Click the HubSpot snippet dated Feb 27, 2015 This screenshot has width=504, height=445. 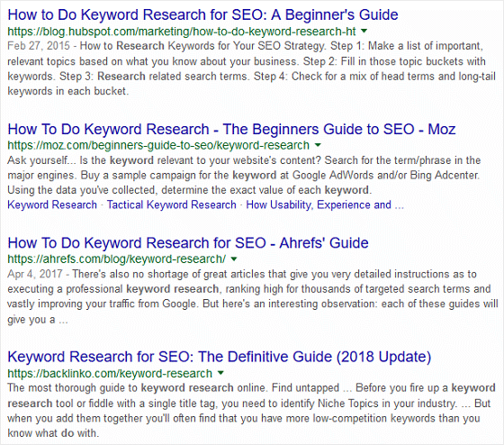252,68
